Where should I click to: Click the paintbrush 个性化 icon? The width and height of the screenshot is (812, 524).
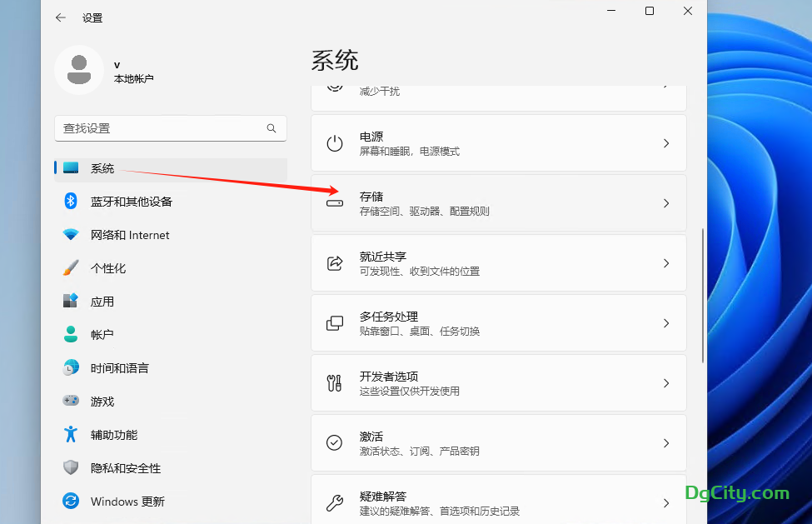click(72, 268)
